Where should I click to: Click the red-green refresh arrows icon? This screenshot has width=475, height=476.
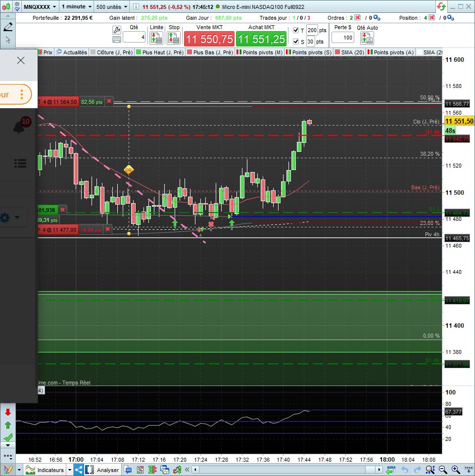point(441,6)
